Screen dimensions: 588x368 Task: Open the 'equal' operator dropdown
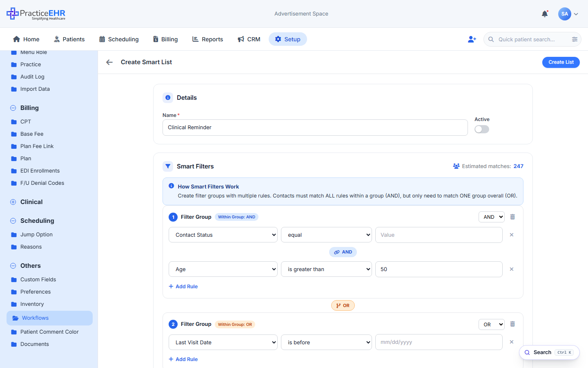pos(326,235)
